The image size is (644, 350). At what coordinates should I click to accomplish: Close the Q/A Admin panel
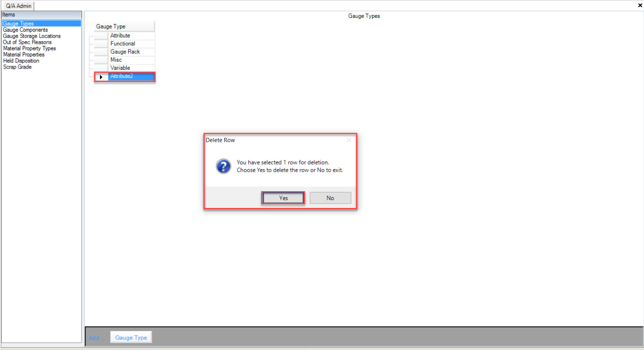(x=640, y=5)
